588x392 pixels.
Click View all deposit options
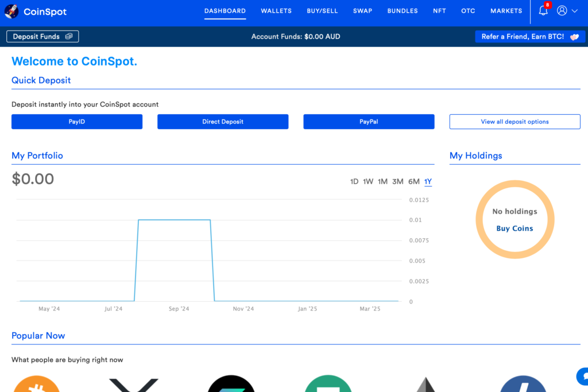pos(515,122)
